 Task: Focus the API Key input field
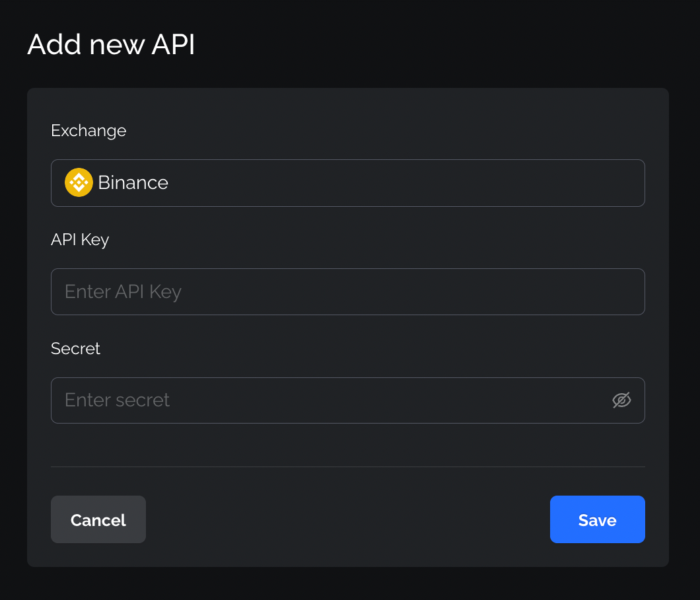pos(347,291)
